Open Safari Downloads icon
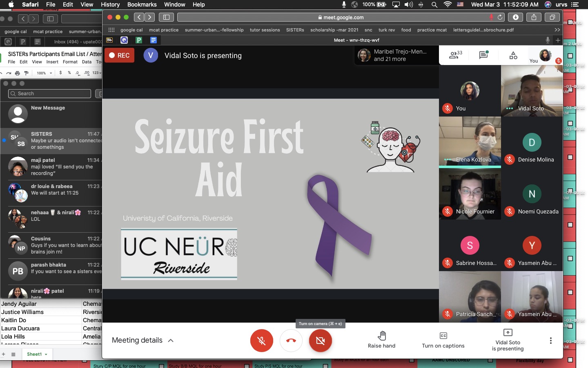The width and height of the screenshot is (588, 368). tap(515, 17)
